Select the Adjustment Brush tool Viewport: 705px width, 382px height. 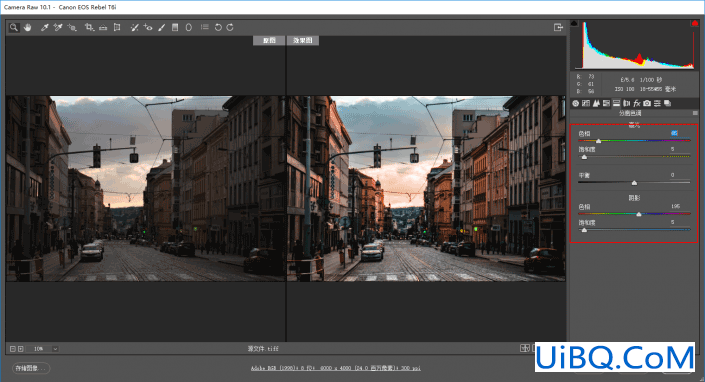[x=162, y=27]
